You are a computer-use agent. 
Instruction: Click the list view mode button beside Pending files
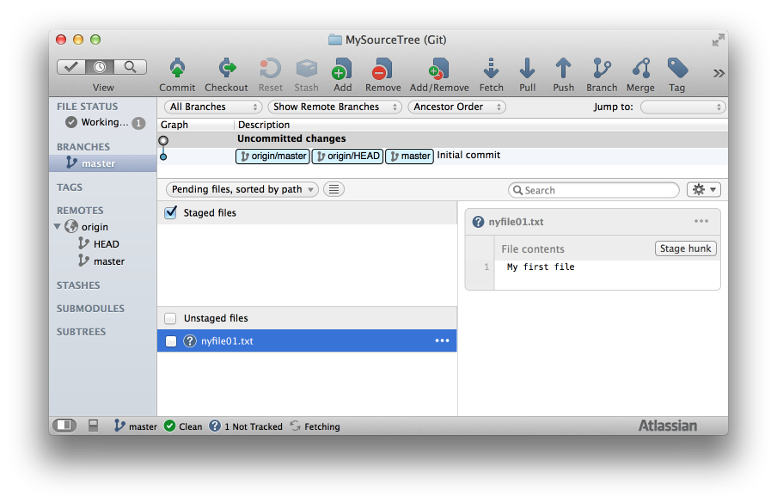tap(334, 189)
